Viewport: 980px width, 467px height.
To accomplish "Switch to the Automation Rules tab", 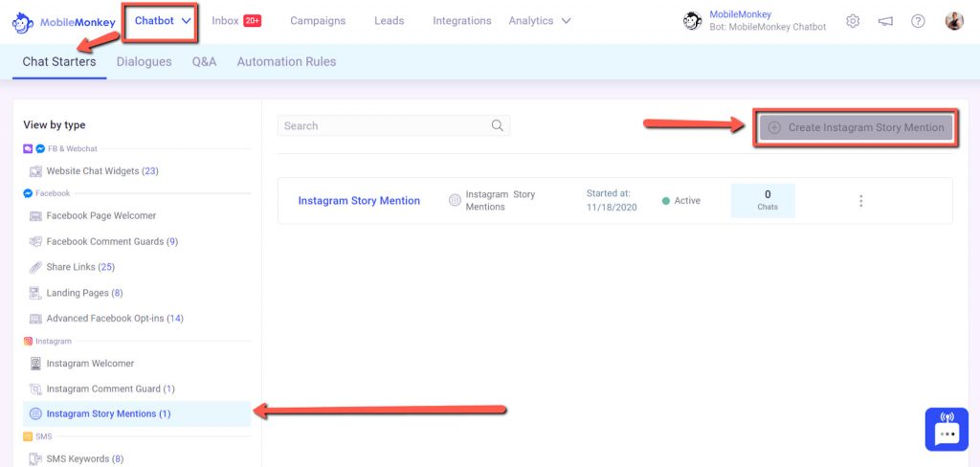I will 286,62.
